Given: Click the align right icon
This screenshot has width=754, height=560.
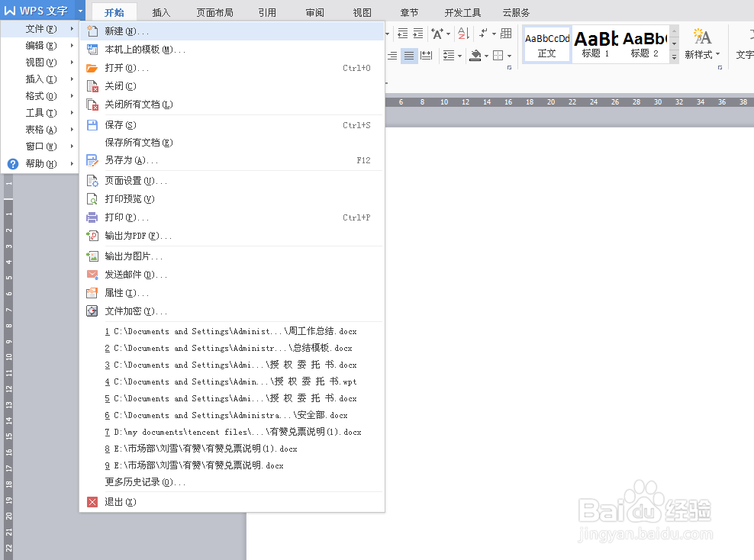Looking at the screenshot, I should point(393,56).
